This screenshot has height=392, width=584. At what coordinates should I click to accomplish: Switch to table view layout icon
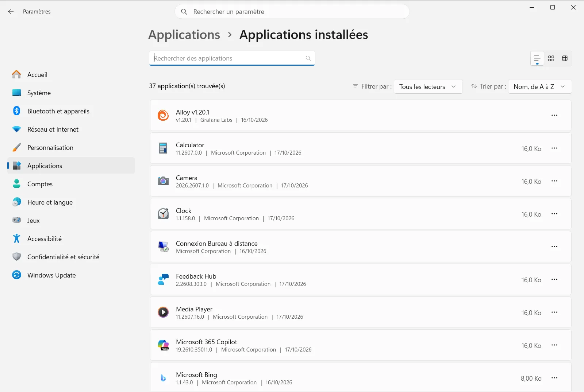pos(565,58)
